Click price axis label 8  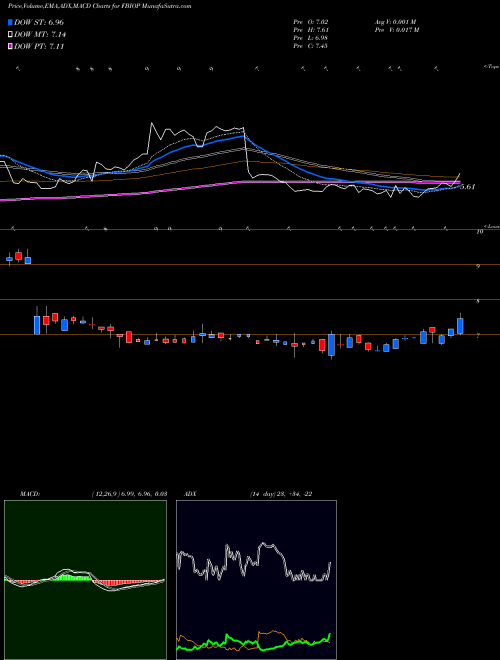tap(478, 301)
